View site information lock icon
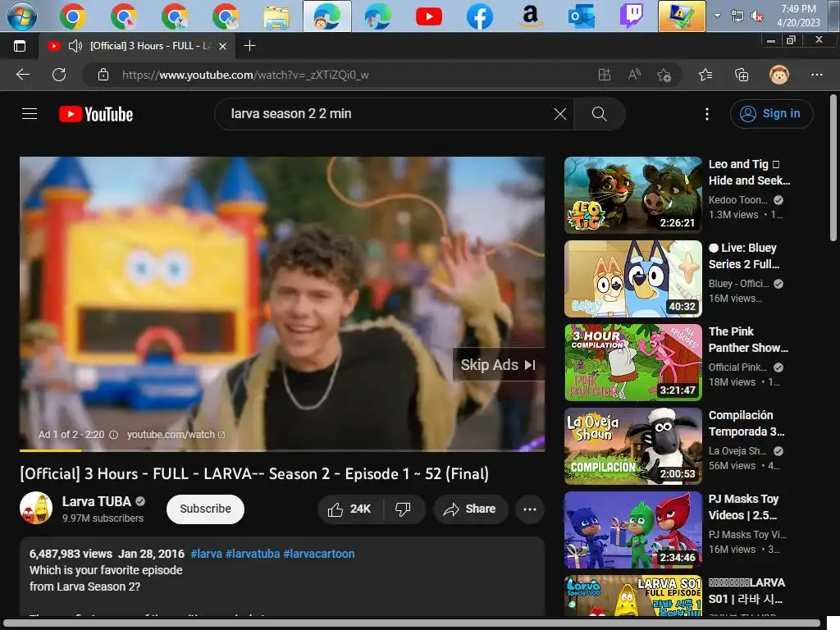 tap(103, 75)
